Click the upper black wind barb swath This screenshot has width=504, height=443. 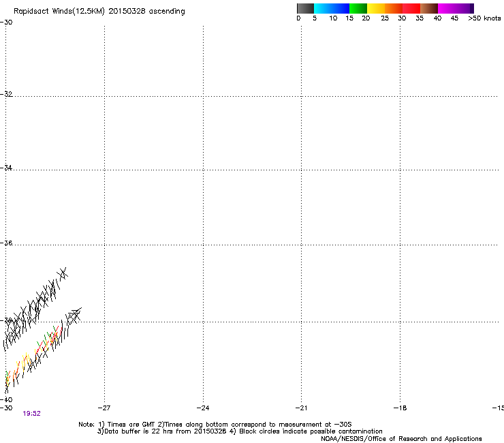click(x=35, y=309)
